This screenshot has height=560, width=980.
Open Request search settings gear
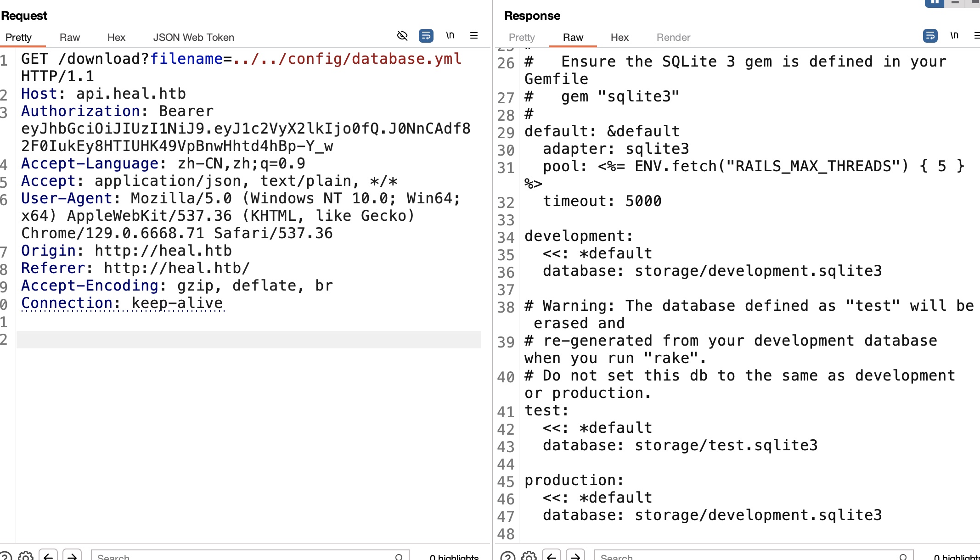point(26,556)
